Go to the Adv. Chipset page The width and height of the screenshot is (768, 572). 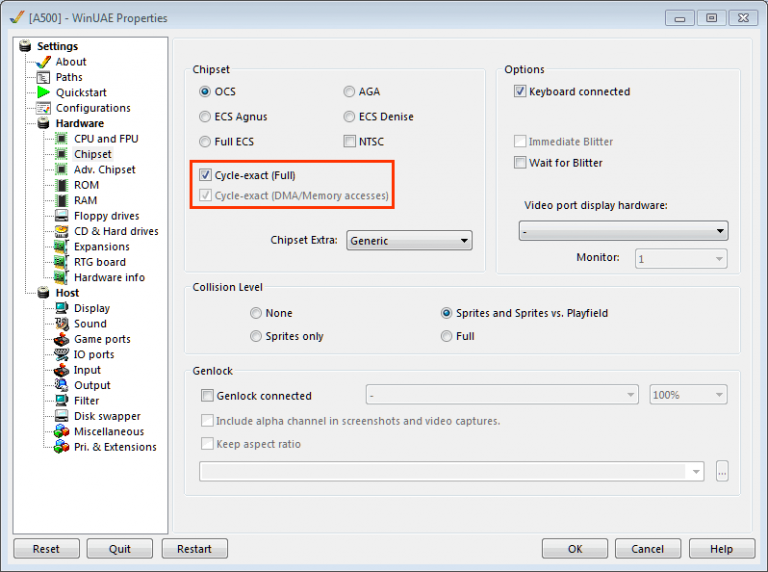(x=104, y=170)
